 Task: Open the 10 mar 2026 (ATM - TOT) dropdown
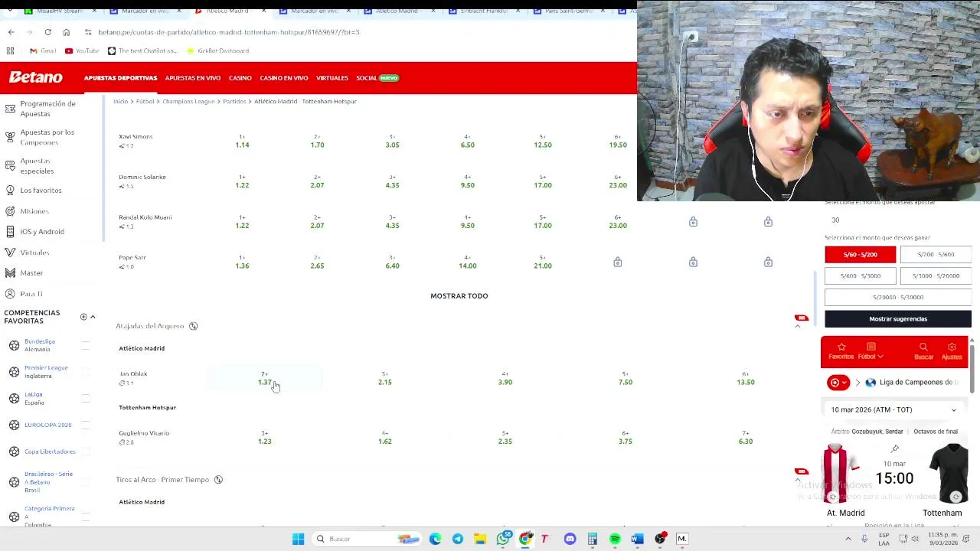tap(894, 409)
